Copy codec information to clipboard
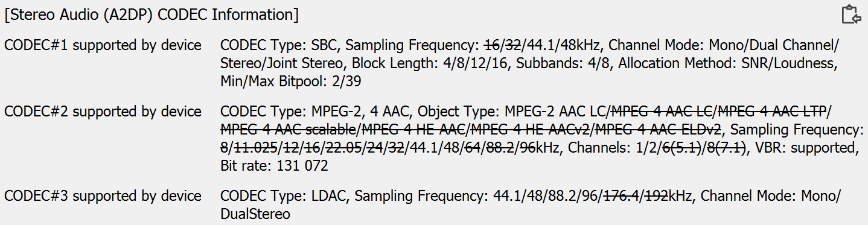This screenshot has height=225, width=868. pos(851,14)
